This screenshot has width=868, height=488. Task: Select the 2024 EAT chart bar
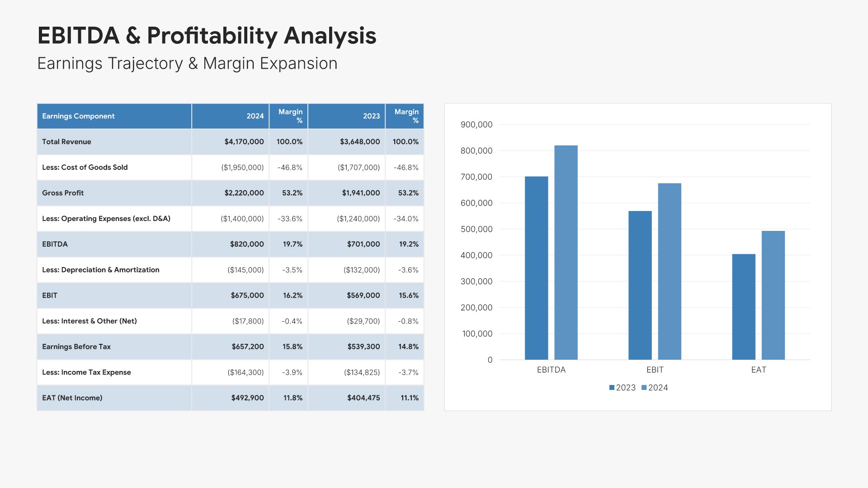[773, 295]
